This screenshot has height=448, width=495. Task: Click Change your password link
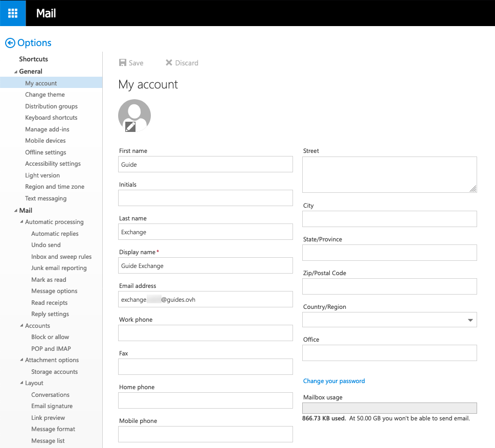click(x=334, y=381)
